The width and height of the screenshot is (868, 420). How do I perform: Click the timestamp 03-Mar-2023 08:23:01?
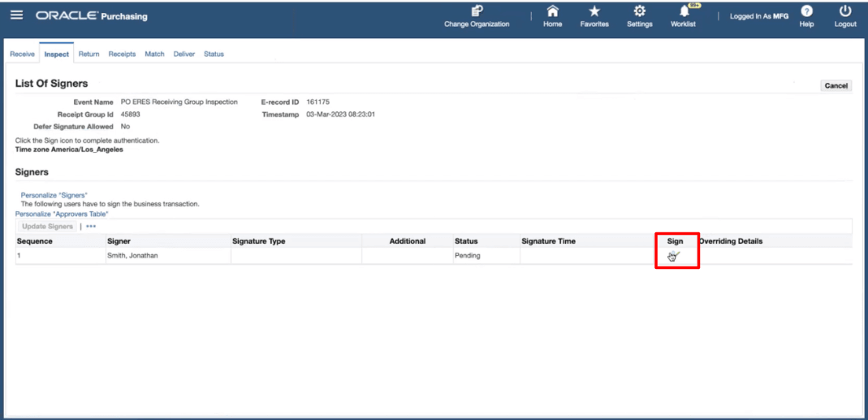click(x=341, y=115)
